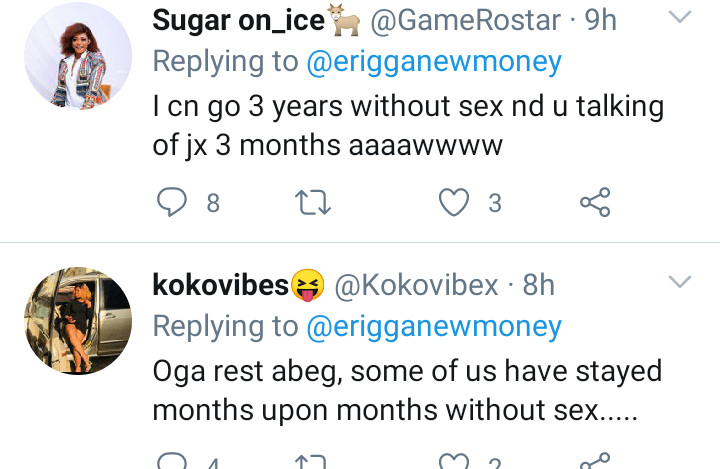Open the 9h timestamp on first tweet
Screen dimensions: 720x469
pos(601,19)
